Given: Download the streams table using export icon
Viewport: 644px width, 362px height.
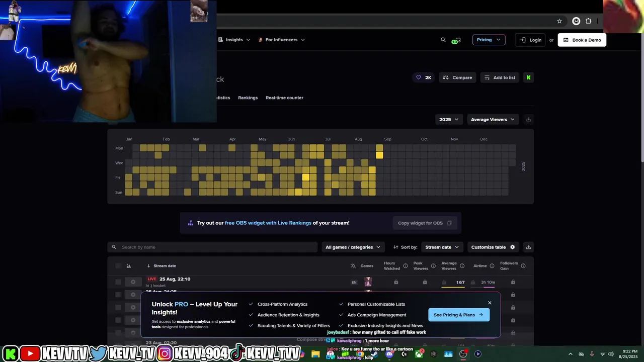Looking at the screenshot, I should coord(528,247).
